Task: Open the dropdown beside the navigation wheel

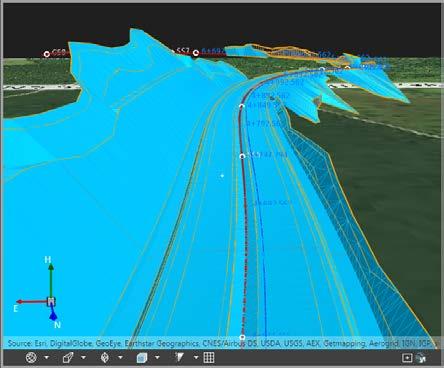Action: click(47, 358)
